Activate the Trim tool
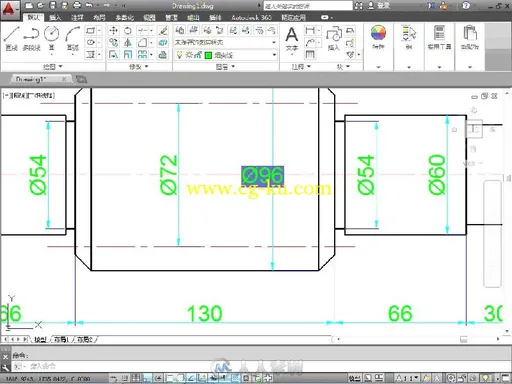This screenshot has width=512, height=384. (142, 31)
